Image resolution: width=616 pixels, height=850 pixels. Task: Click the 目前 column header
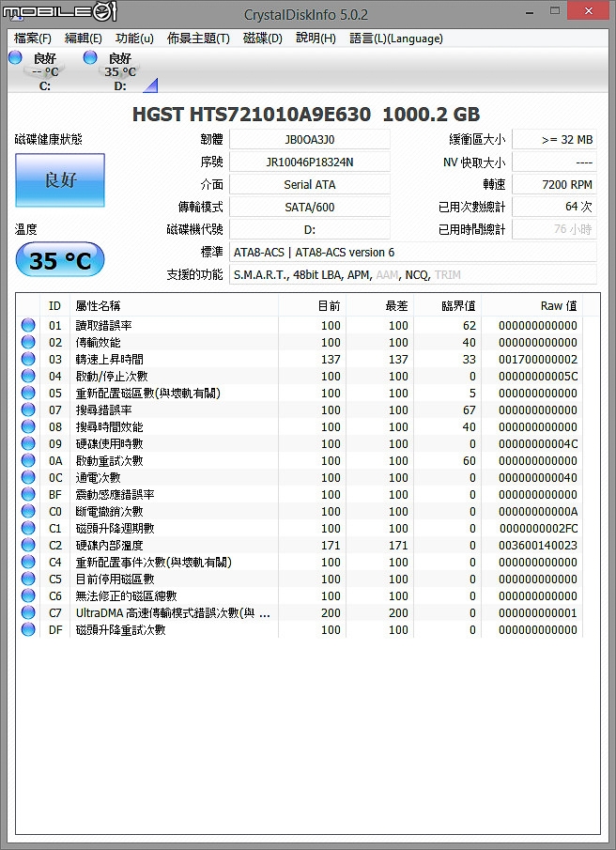pos(312,306)
